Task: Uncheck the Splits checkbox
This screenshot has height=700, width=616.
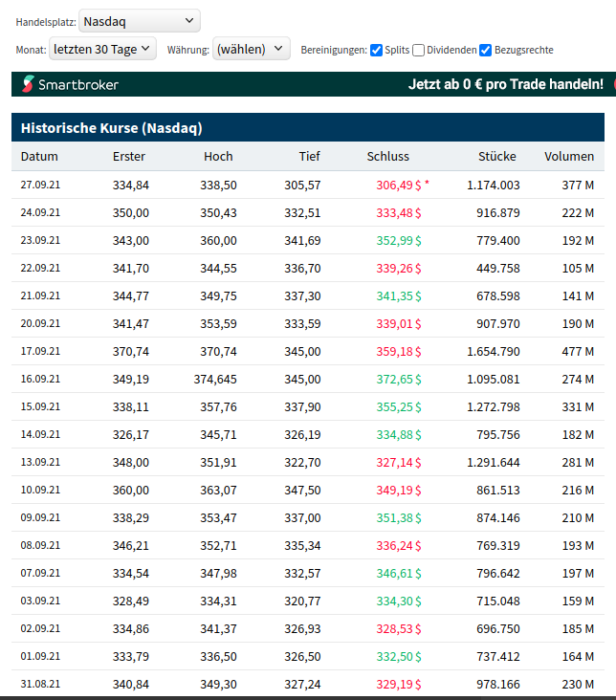Action: (377, 50)
